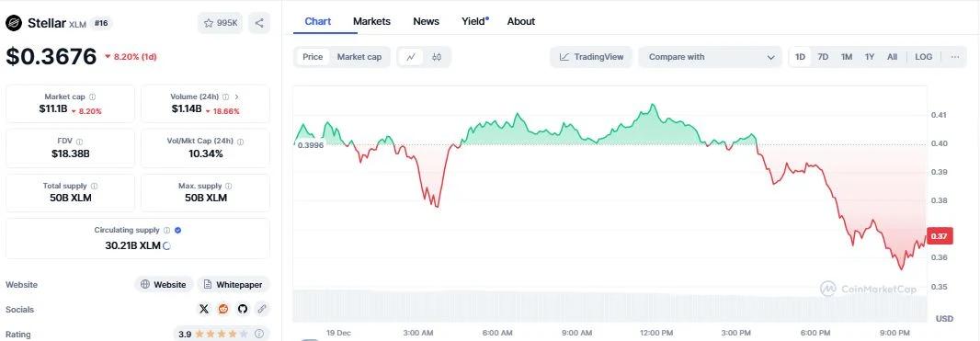Open the chart more options menu
This screenshot has width=980, height=341.
click(955, 57)
